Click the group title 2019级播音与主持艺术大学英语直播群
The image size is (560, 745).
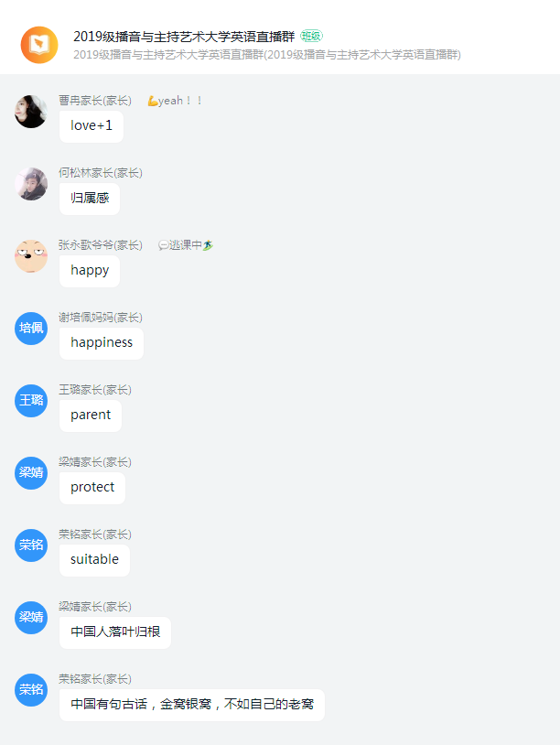(x=184, y=37)
